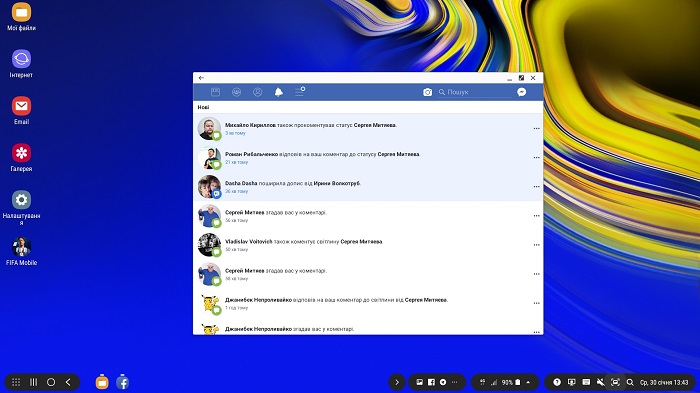Open options for Dasha Dasha notification
The width and height of the screenshot is (700, 393).
(536, 187)
